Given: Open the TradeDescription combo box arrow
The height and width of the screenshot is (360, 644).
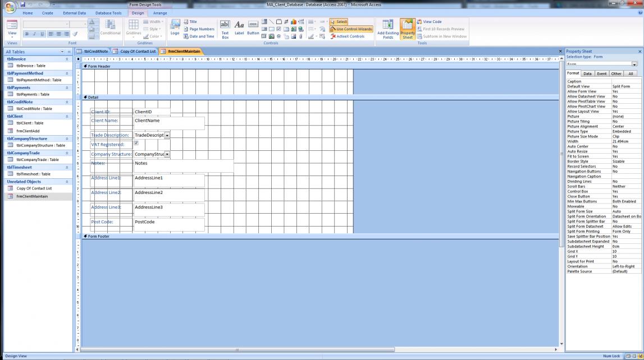Looking at the screenshot, I should pos(167,135).
